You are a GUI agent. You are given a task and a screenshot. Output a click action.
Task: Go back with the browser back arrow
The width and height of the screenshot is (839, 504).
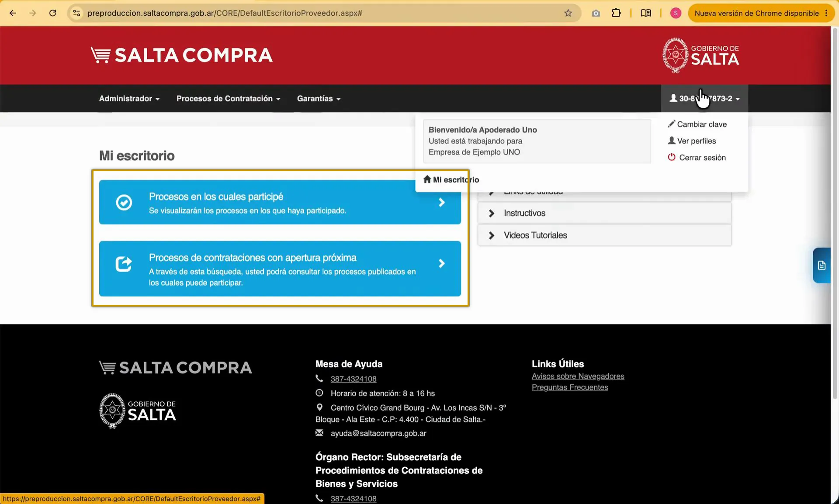pyautogui.click(x=13, y=13)
